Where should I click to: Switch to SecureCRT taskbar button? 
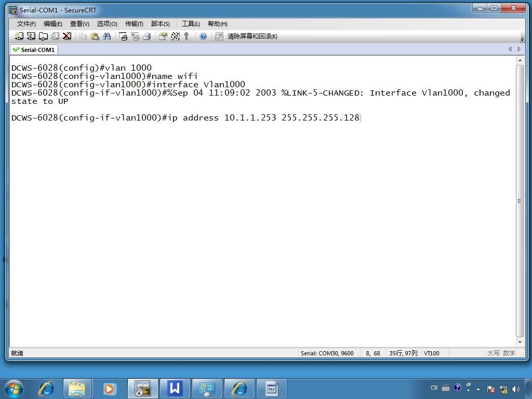coord(142,389)
